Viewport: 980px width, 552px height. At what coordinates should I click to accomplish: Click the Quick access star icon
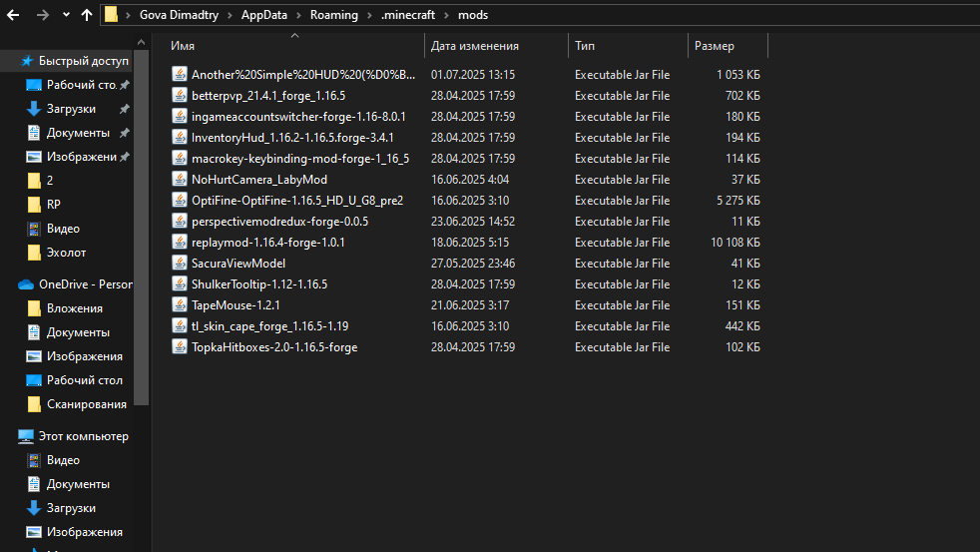[26, 61]
